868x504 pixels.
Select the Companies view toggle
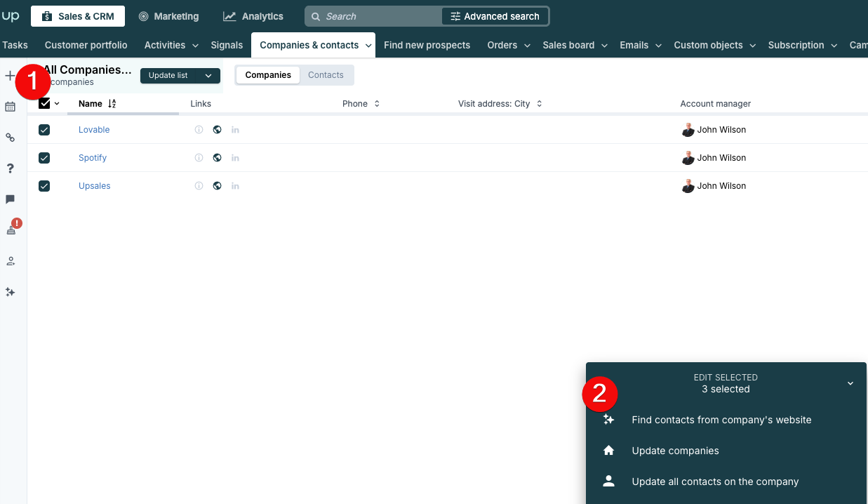268,75
